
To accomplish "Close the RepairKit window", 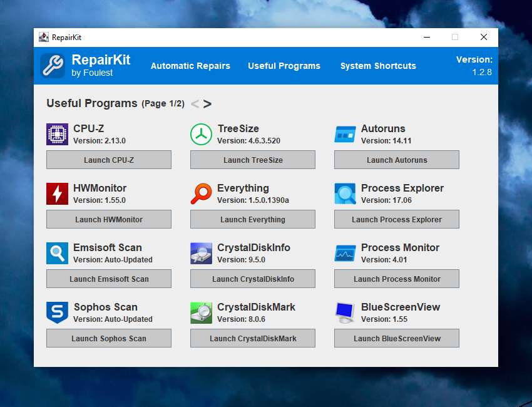I will coord(484,37).
